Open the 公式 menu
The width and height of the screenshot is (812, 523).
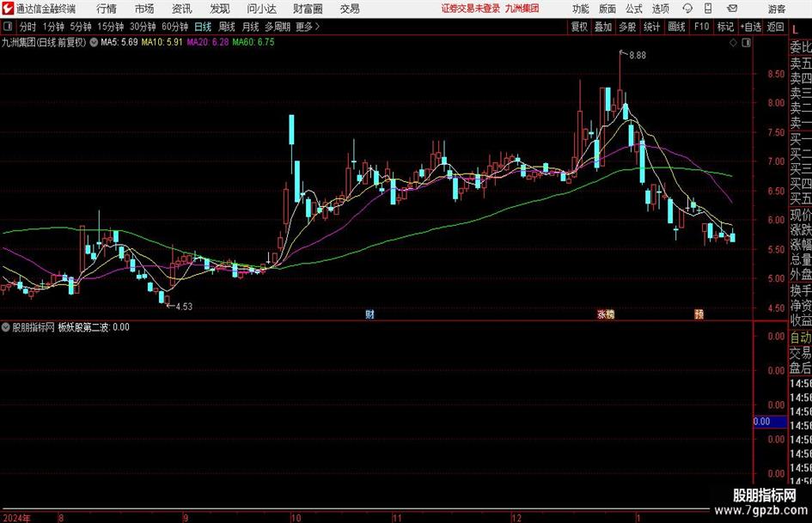634,9
